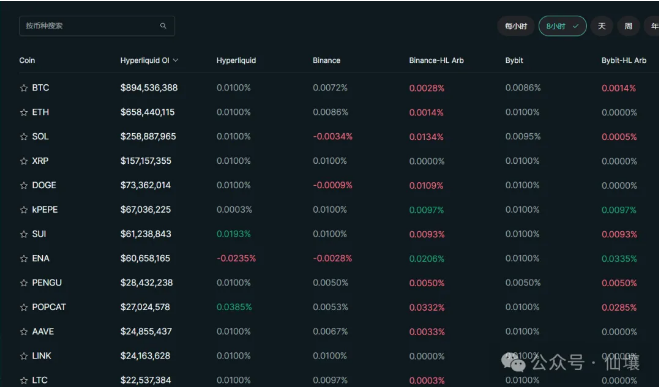Click the LINK coin name
The height and width of the screenshot is (387, 659).
(42, 356)
